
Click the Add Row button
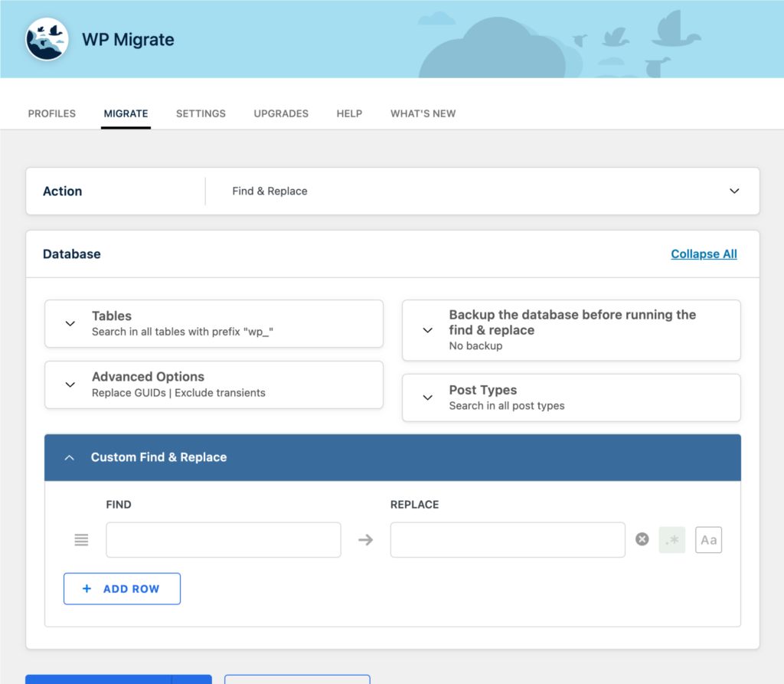point(122,589)
